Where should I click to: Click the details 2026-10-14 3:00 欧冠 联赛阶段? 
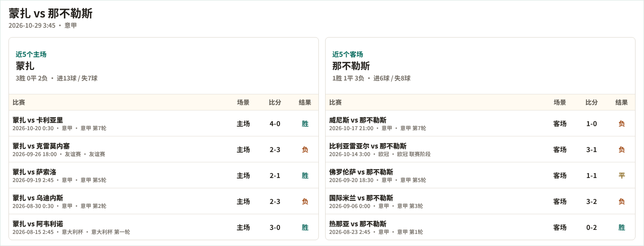click(x=380, y=154)
